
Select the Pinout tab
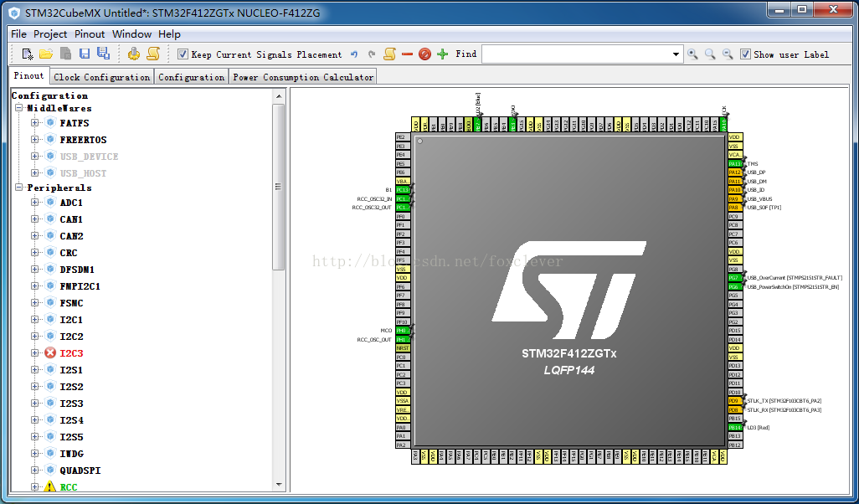29,76
